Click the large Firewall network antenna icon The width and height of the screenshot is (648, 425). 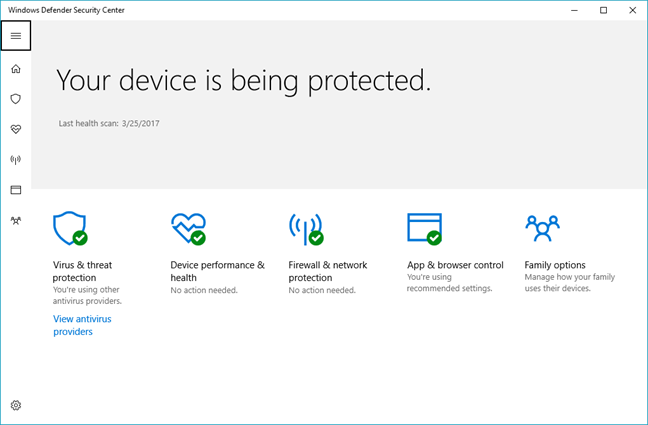pyautogui.click(x=306, y=229)
